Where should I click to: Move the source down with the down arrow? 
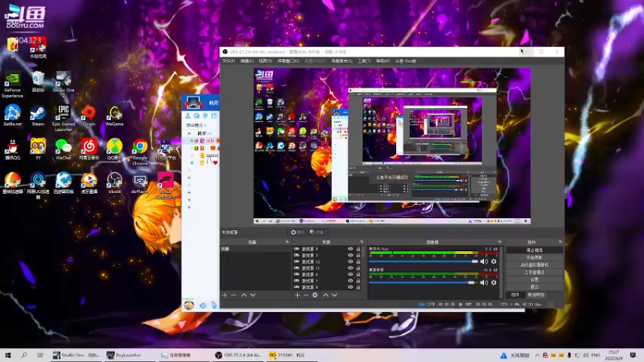coord(334,294)
